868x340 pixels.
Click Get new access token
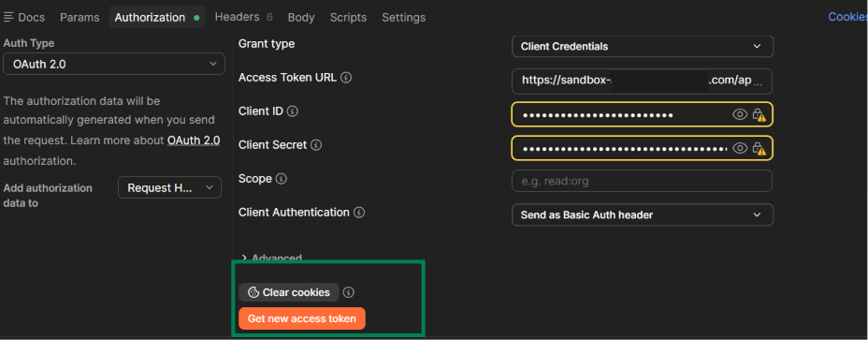click(x=302, y=318)
